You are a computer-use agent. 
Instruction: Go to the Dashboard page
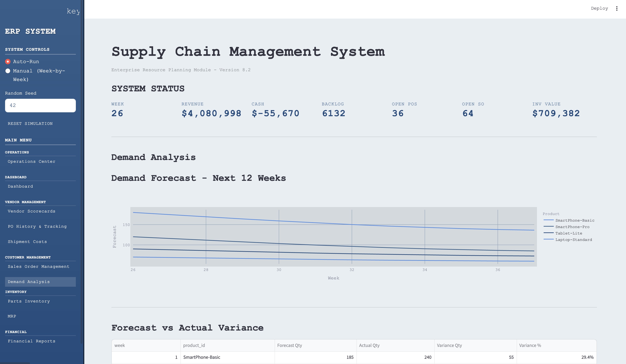point(20,186)
